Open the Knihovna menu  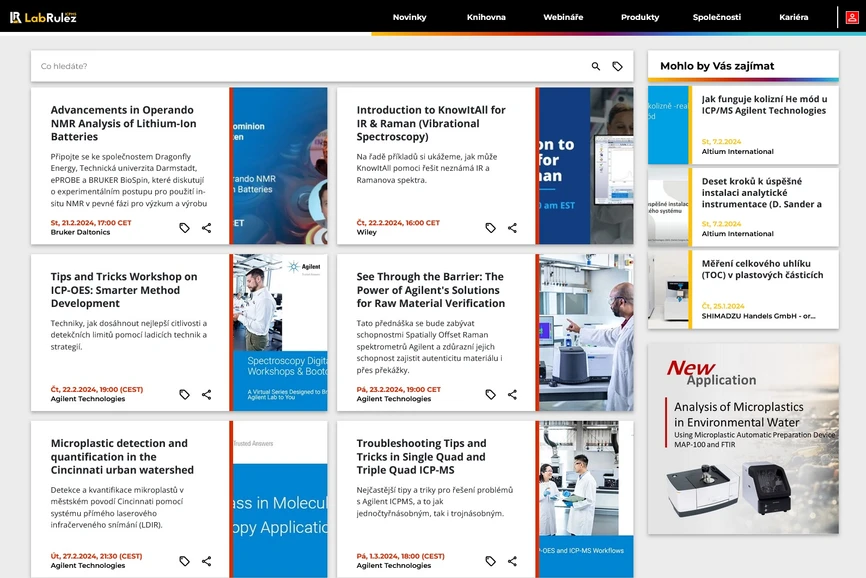pyautogui.click(x=486, y=17)
